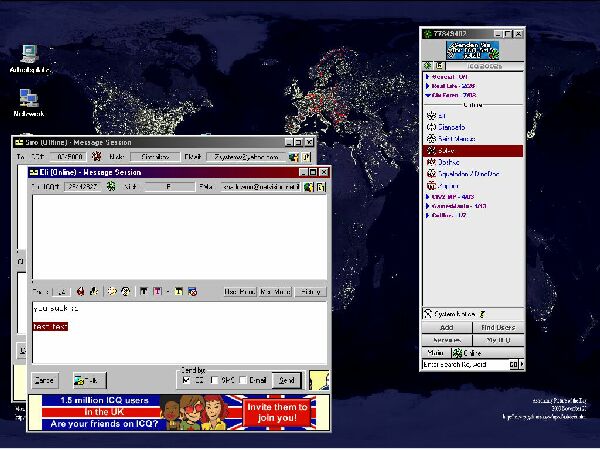Enable the Email send-by checkbox
Viewport: 600px width, 450px height.
coord(243,380)
